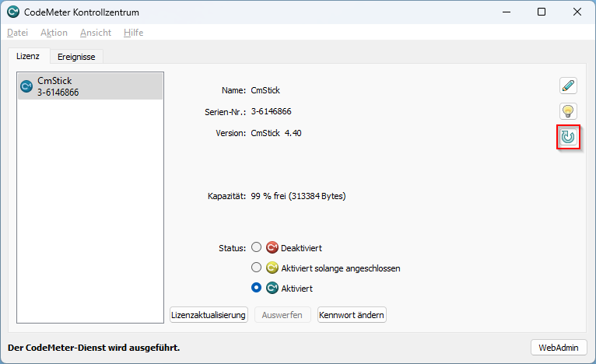Click the green Aktiviert status icon
Screen dimensions: 596x364
click(x=272, y=289)
